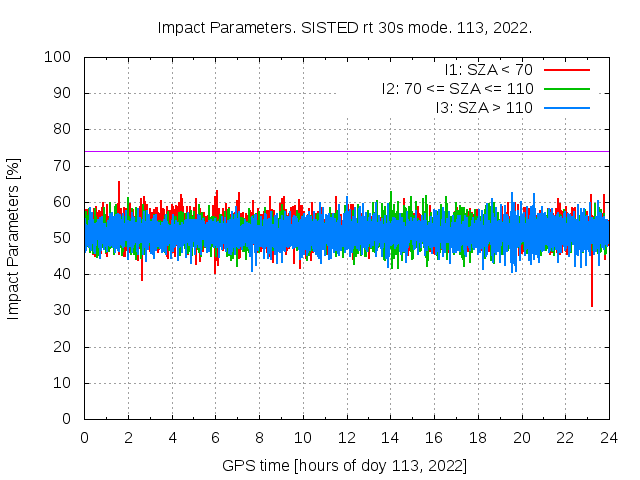Select the 'I3: SZA > 110' legend label
640x480 pixels.
pos(484,107)
